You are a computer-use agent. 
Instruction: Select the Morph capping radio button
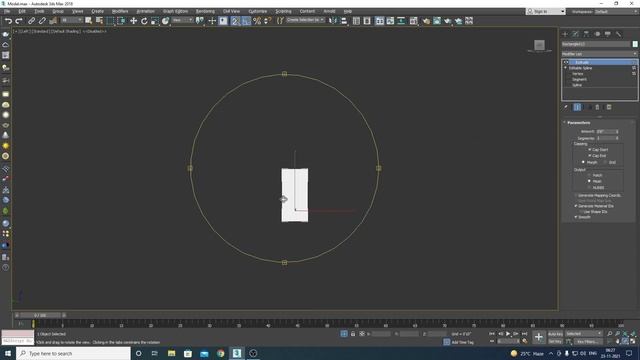pos(583,162)
